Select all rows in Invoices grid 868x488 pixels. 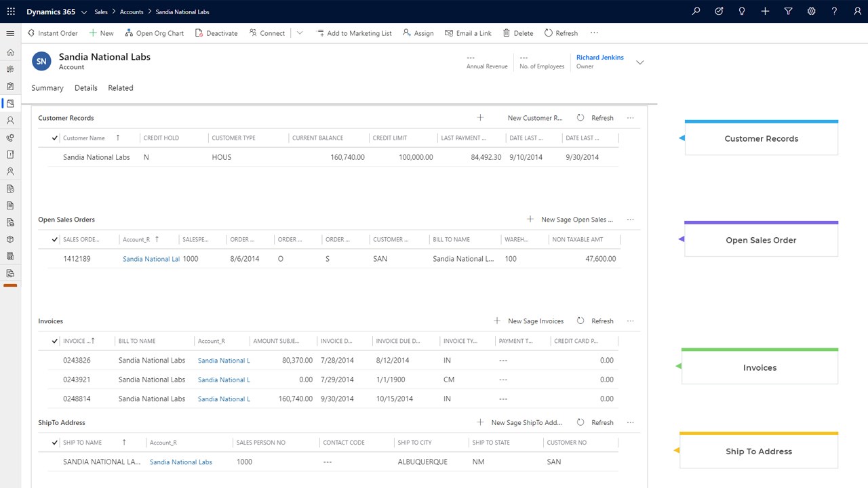click(x=55, y=341)
